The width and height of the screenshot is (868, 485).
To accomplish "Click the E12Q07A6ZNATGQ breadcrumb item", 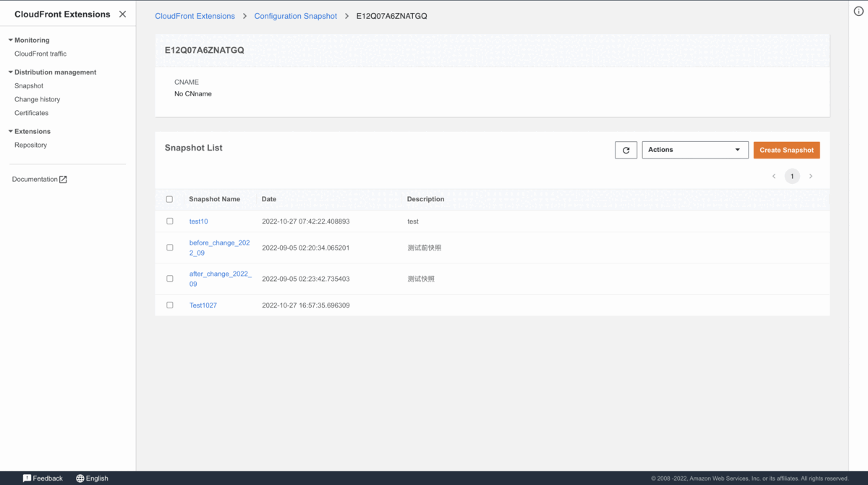I will [392, 16].
